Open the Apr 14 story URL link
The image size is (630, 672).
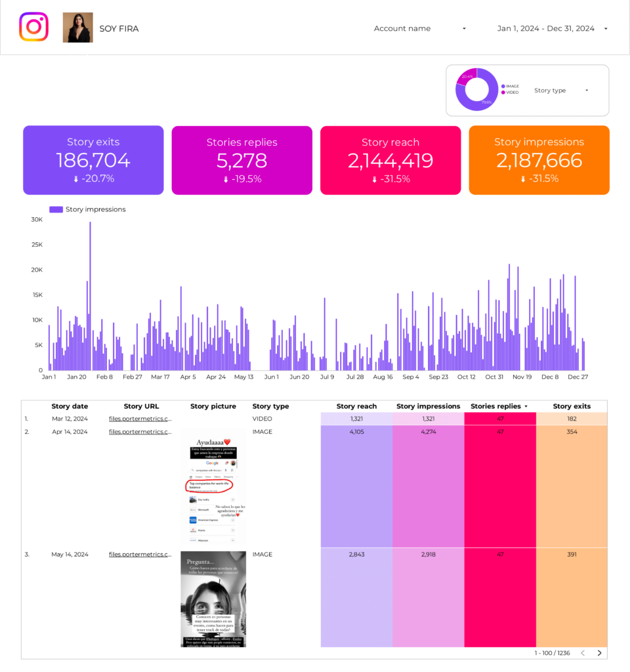[x=140, y=432]
